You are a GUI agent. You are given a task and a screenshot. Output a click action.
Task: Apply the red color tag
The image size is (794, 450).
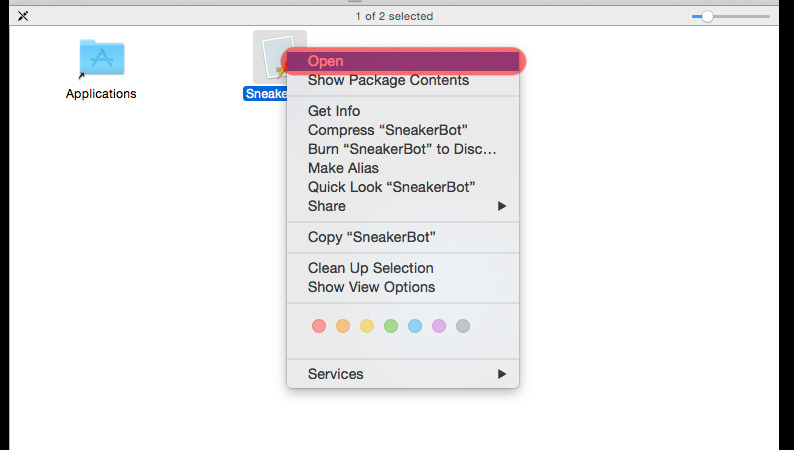tap(319, 326)
